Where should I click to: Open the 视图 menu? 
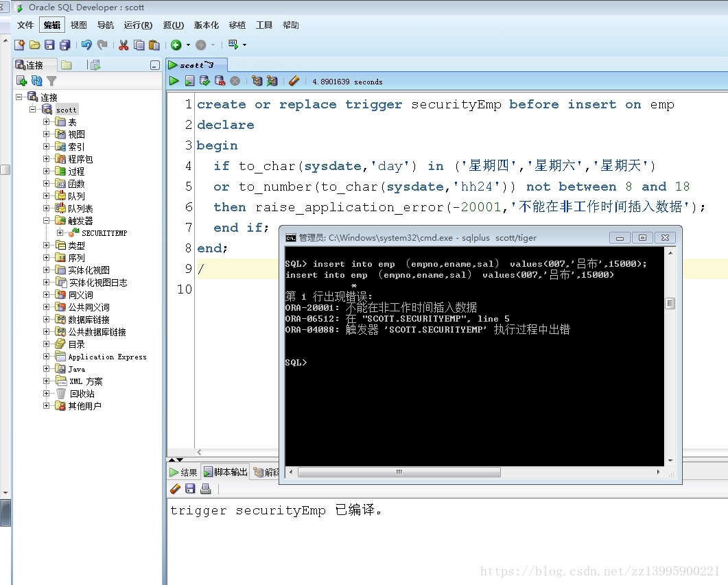tap(78, 25)
